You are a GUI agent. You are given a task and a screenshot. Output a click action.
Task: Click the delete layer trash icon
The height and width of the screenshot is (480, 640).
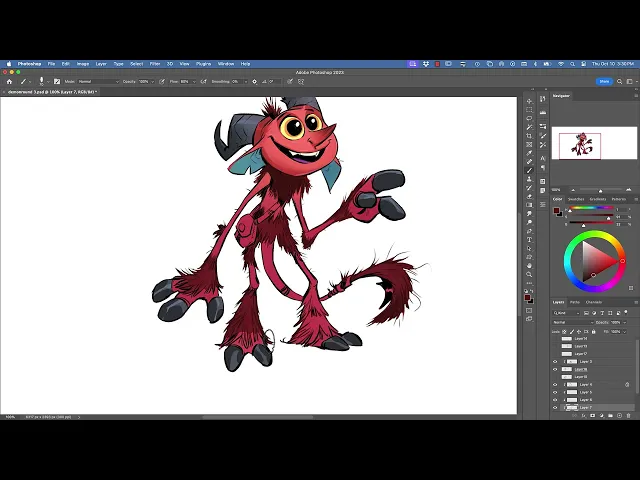pos(629,416)
